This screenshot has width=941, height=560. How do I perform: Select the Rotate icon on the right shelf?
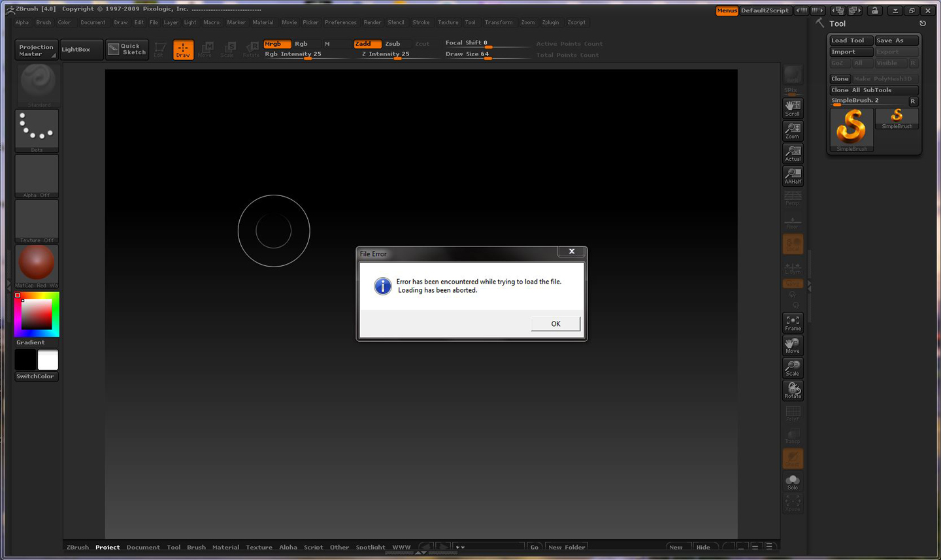[x=793, y=390]
